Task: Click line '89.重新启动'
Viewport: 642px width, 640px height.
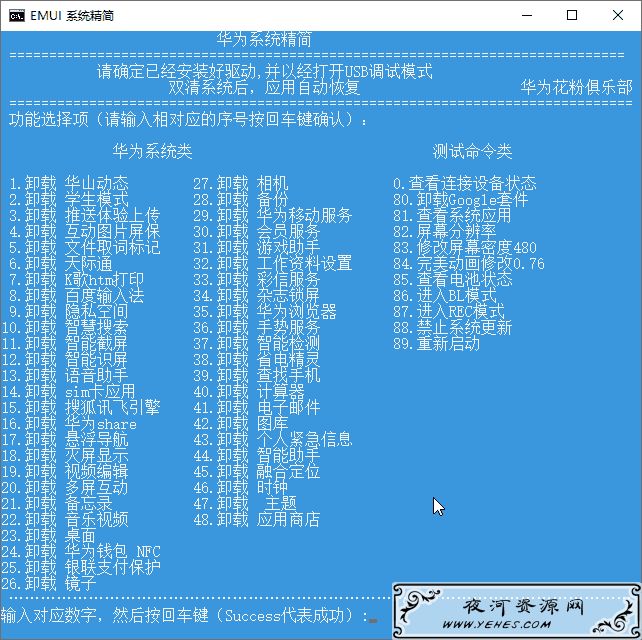Action: click(x=436, y=343)
